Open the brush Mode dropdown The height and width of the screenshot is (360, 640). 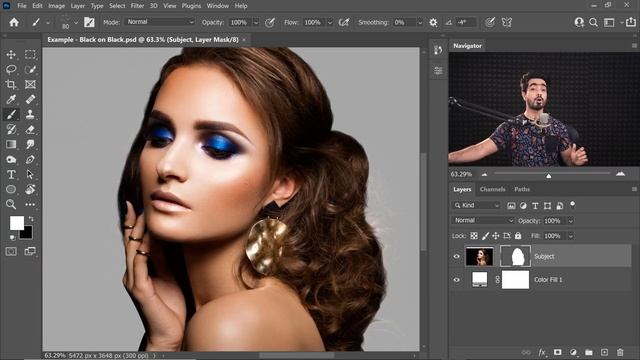(x=160, y=22)
